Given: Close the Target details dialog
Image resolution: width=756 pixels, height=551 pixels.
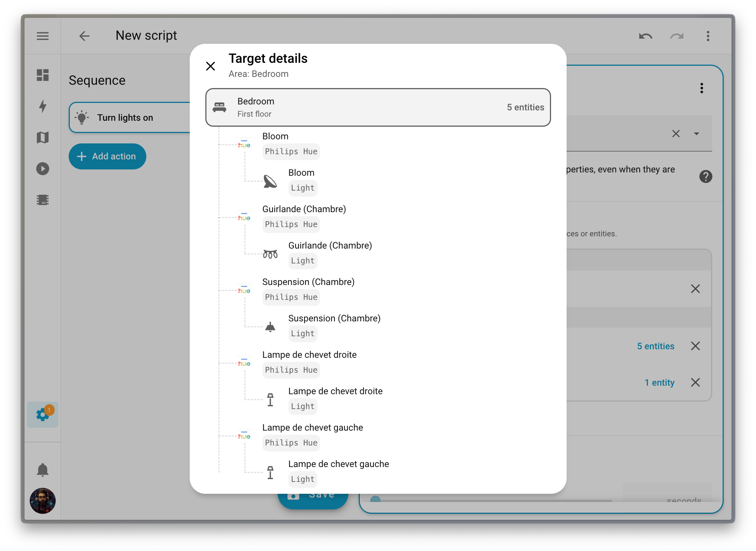Looking at the screenshot, I should pos(211,66).
